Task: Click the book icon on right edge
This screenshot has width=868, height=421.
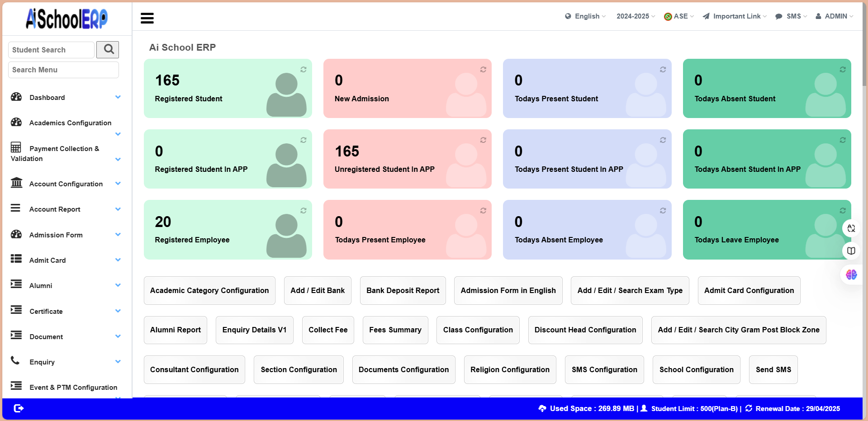Action: pos(851,251)
